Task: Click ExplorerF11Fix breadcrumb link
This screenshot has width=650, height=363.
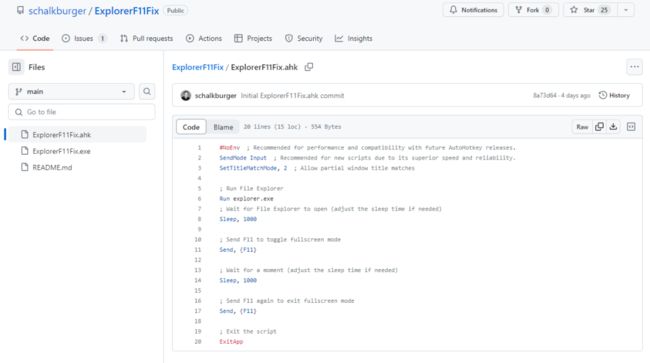Action: [x=198, y=67]
